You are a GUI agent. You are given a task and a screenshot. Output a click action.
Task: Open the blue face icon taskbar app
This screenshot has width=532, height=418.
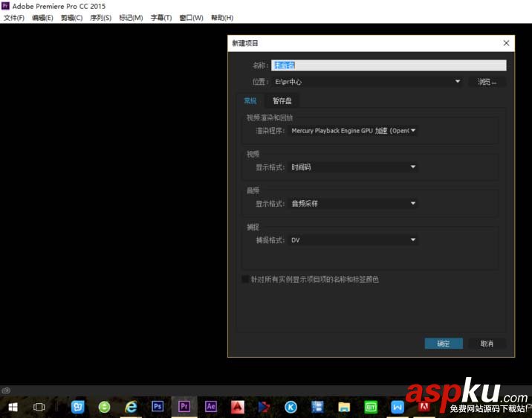click(x=78, y=407)
